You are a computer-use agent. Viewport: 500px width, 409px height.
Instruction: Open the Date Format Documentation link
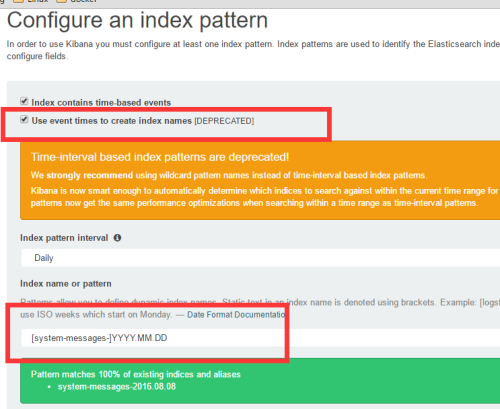tap(236, 315)
